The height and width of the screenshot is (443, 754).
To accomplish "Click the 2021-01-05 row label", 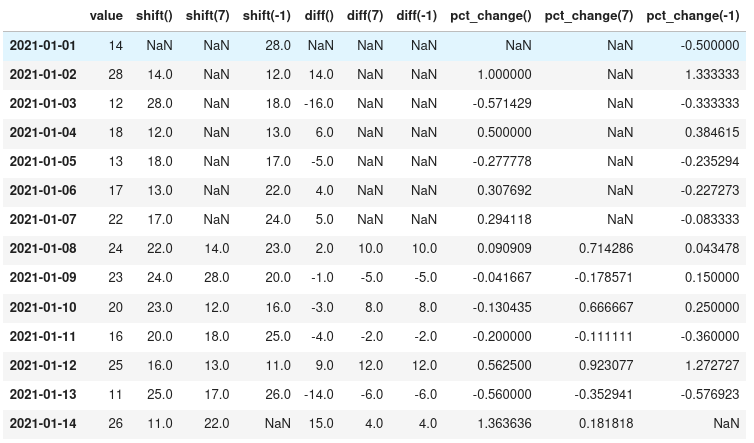I will tap(41, 162).
